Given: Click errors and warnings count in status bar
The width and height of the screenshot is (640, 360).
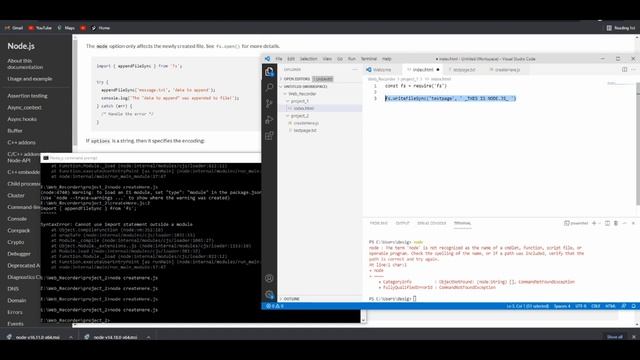Looking at the screenshot, I should [275, 306].
